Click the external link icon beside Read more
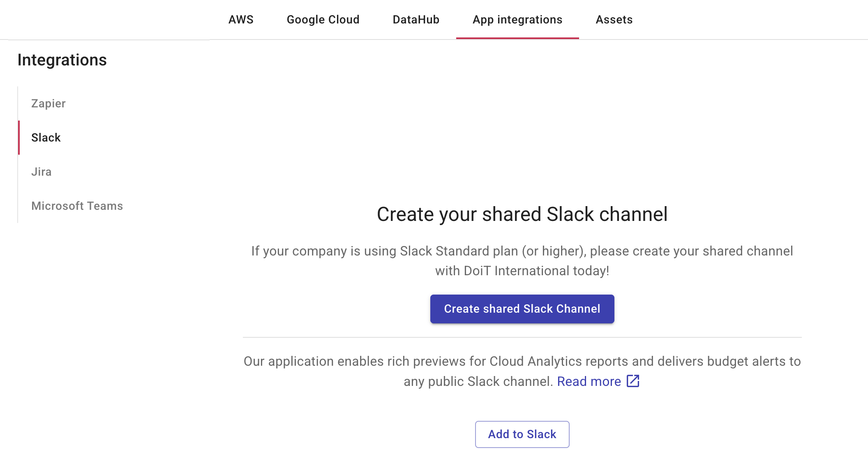 633,381
